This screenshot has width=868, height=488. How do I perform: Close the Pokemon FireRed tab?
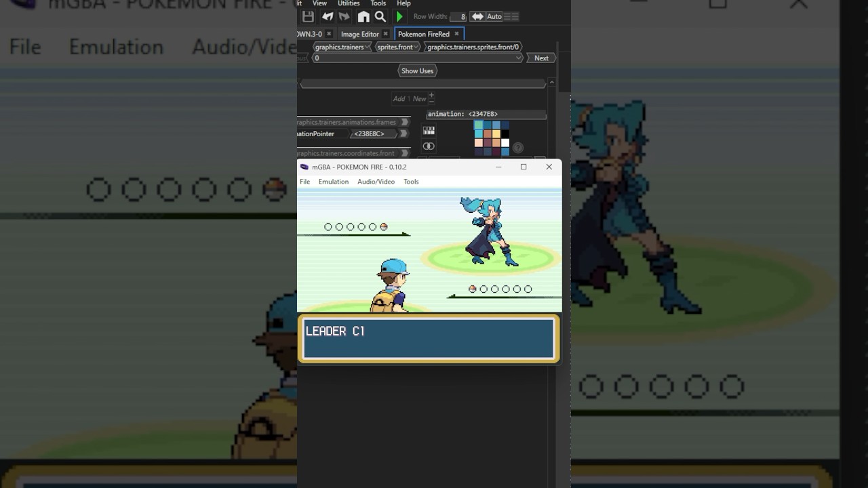pos(456,34)
